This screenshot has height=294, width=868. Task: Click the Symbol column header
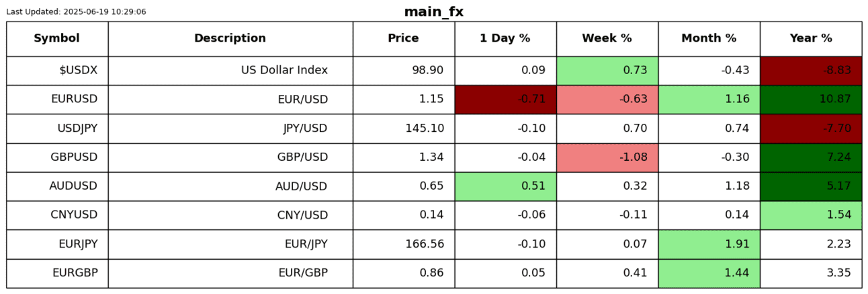tap(56, 38)
